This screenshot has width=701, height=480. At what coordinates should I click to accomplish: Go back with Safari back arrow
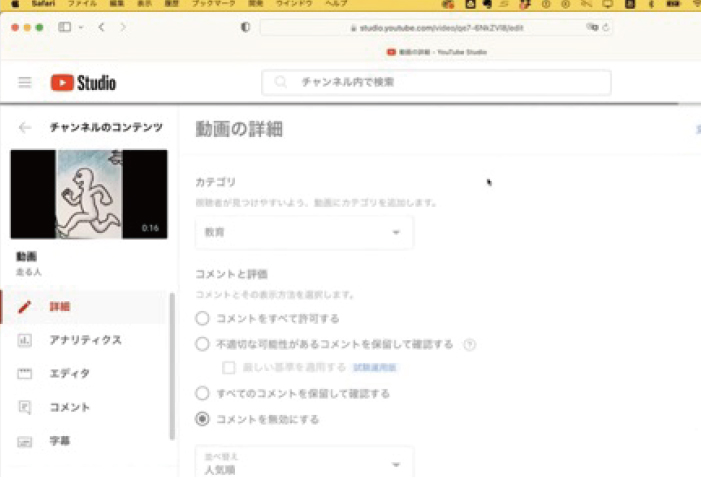pyautogui.click(x=101, y=27)
